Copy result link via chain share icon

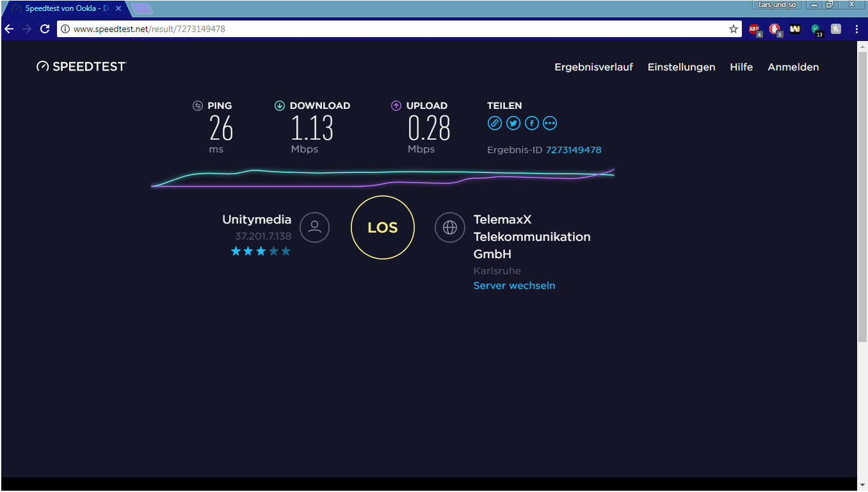(x=495, y=123)
